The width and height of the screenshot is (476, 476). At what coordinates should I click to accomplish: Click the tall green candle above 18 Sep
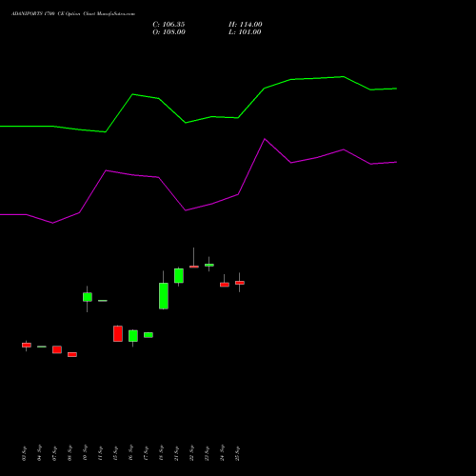click(x=164, y=296)
